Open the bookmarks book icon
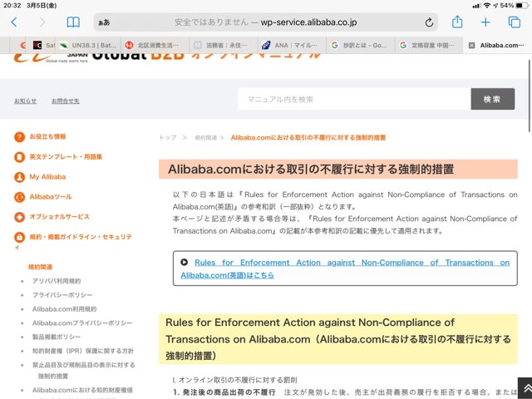Viewport: 532px width, 399px height. 73,22
